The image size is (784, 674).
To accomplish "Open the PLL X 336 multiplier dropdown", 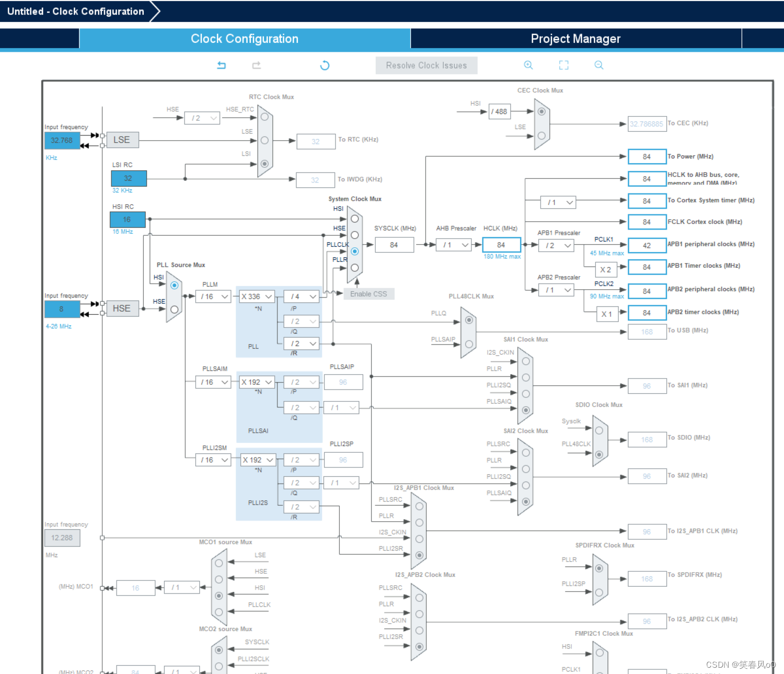I will pyautogui.click(x=257, y=296).
